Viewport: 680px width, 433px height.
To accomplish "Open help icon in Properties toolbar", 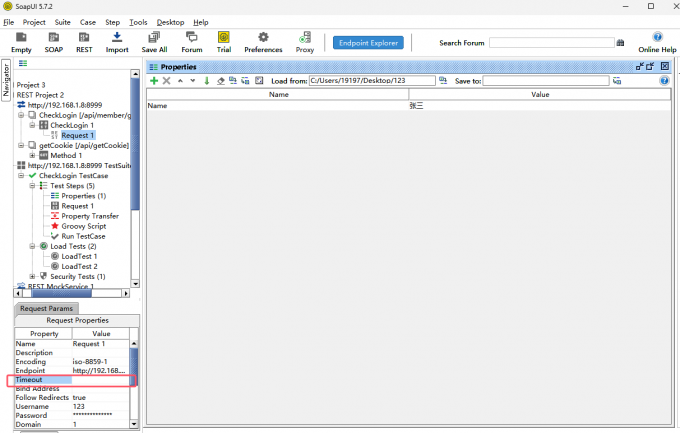I will 664,81.
